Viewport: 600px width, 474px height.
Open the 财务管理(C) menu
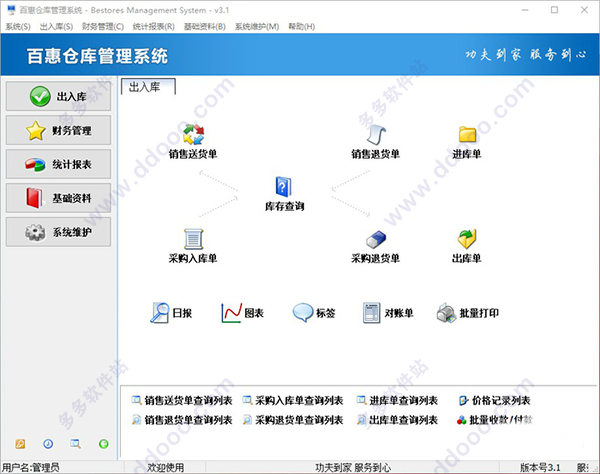tap(103, 26)
